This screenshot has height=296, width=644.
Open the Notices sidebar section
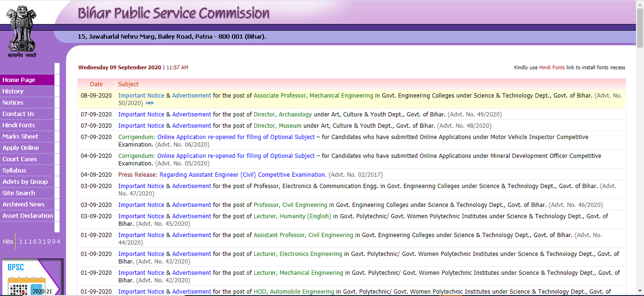13,103
